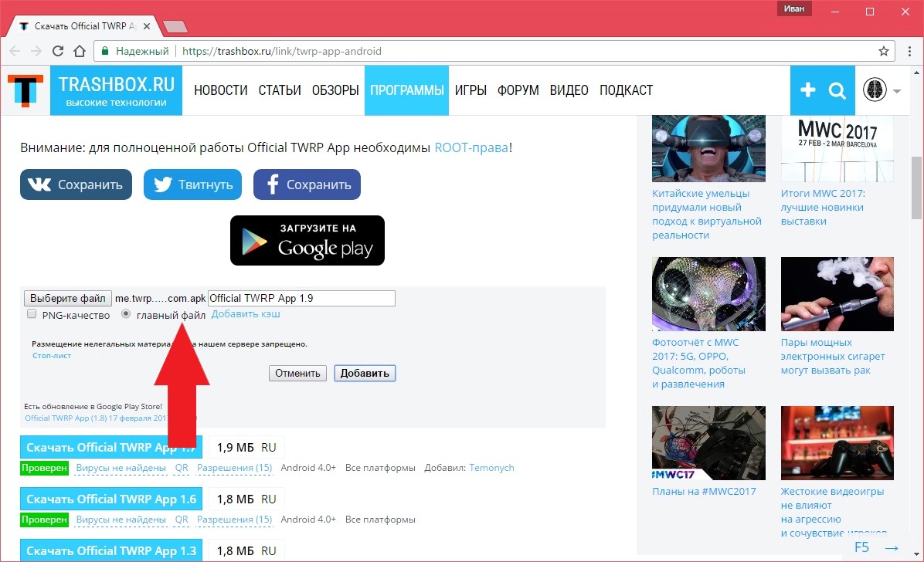Screen dimensions: 924x562
Task: Open a new browser tab
Action: pyautogui.click(x=175, y=26)
